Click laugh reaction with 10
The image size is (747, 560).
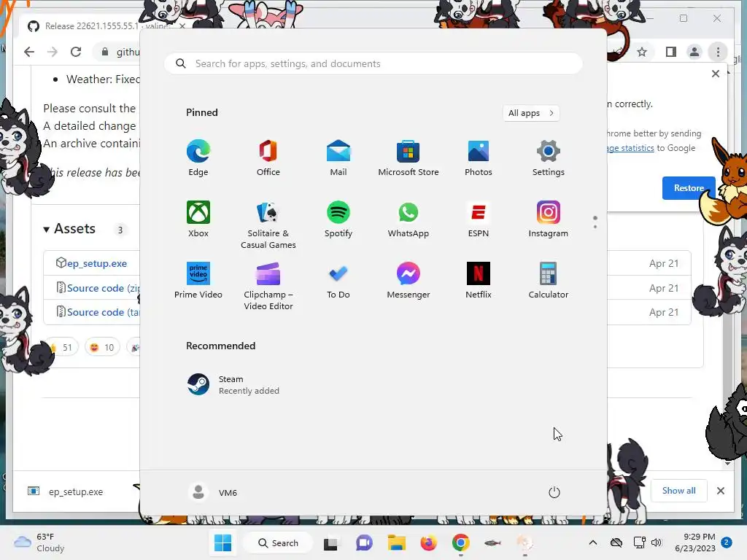click(x=102, y=347)
